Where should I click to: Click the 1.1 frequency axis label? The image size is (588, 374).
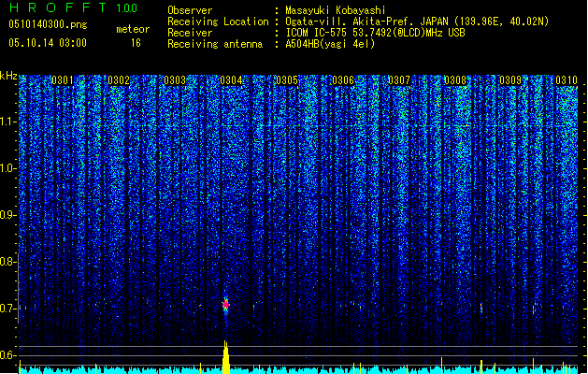click(x=8, y=122)
